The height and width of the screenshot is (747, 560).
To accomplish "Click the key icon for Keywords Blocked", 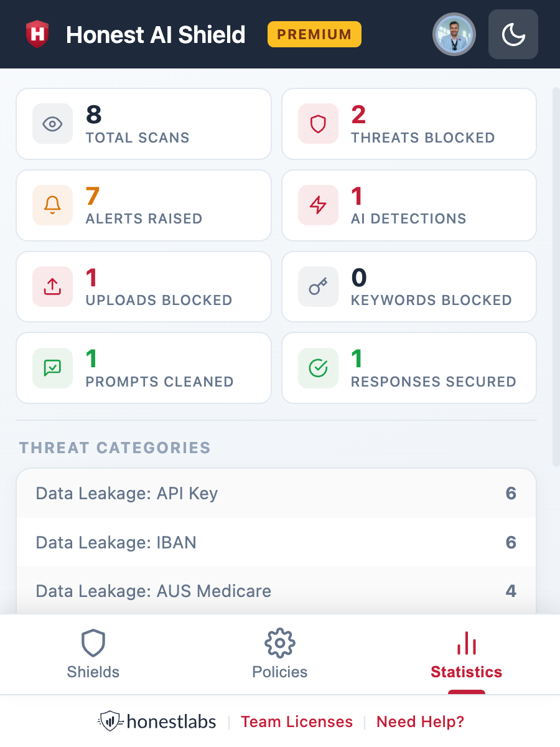I will 318,286.
